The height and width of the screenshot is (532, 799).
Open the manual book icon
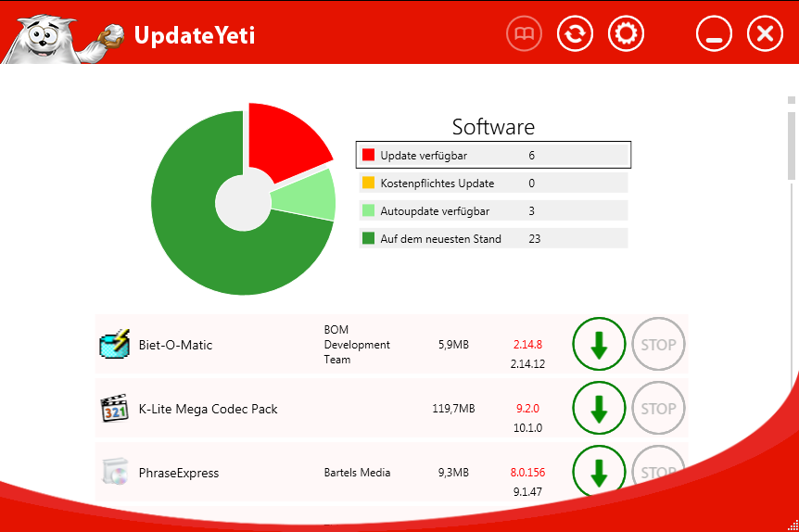(524, 34)
